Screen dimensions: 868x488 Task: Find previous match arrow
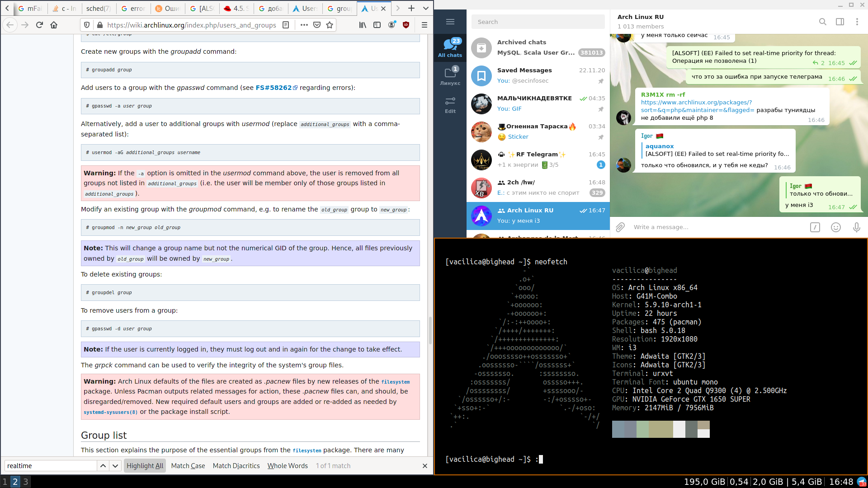pyautogui.click(x=103, y=466)
